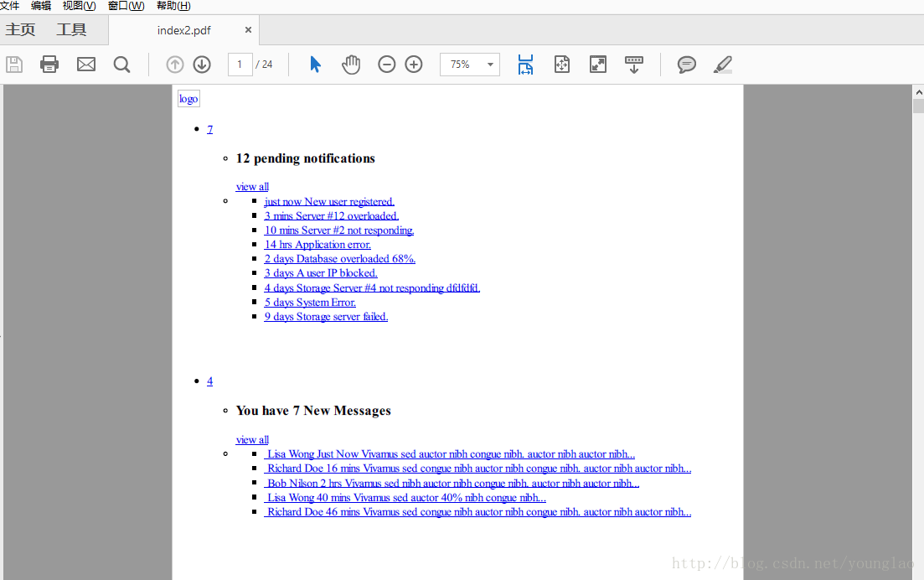The height and width of the screenshot is (580, 924).
Task: Open the read mode download-arrow tool
Action: pos(634,65)
